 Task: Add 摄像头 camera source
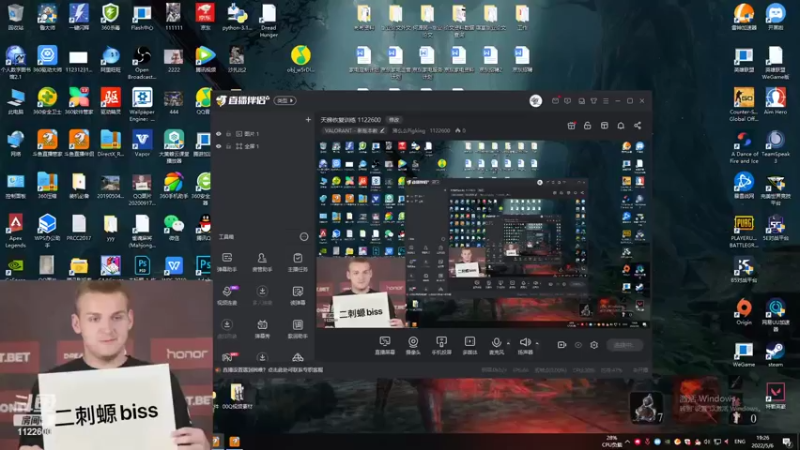click(x=413, y=345)
